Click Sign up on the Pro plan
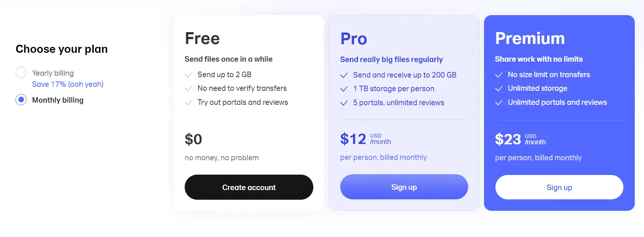This screenshot has height=237, width=644. [x=404, y=187]
